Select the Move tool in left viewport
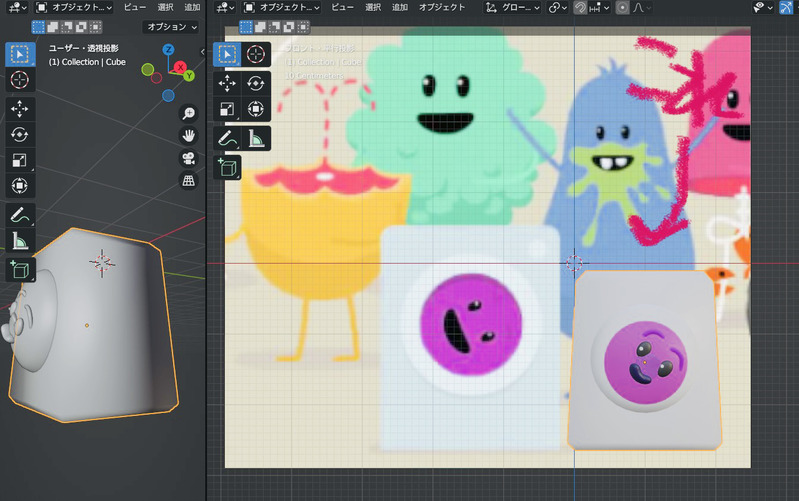 click(x=20, y=107)
